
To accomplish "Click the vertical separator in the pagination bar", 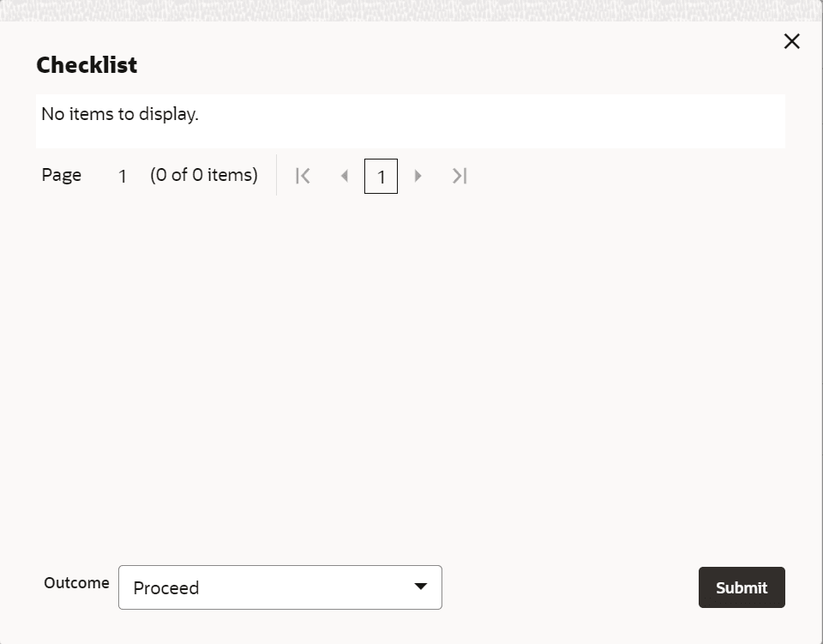I will 276,175.
